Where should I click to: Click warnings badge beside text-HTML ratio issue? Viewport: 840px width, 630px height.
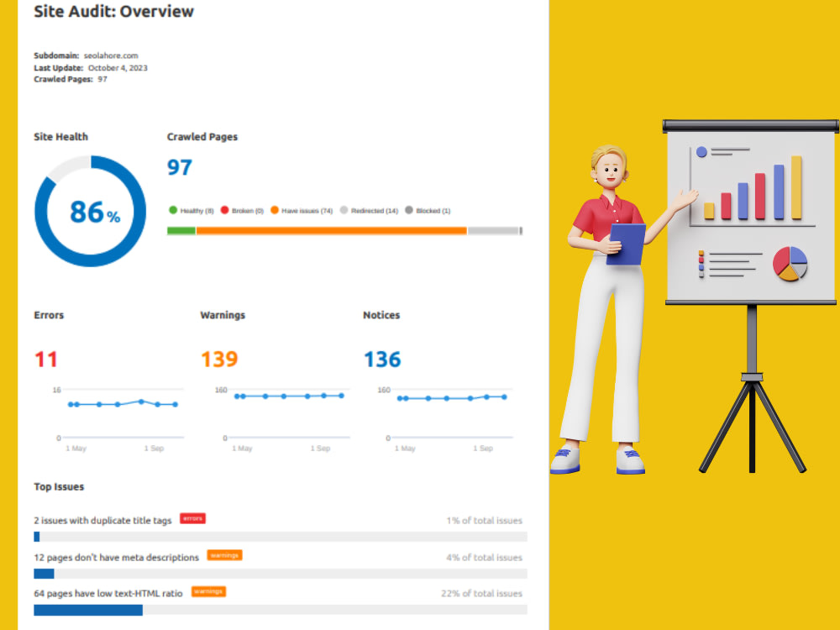pos(209,591)
